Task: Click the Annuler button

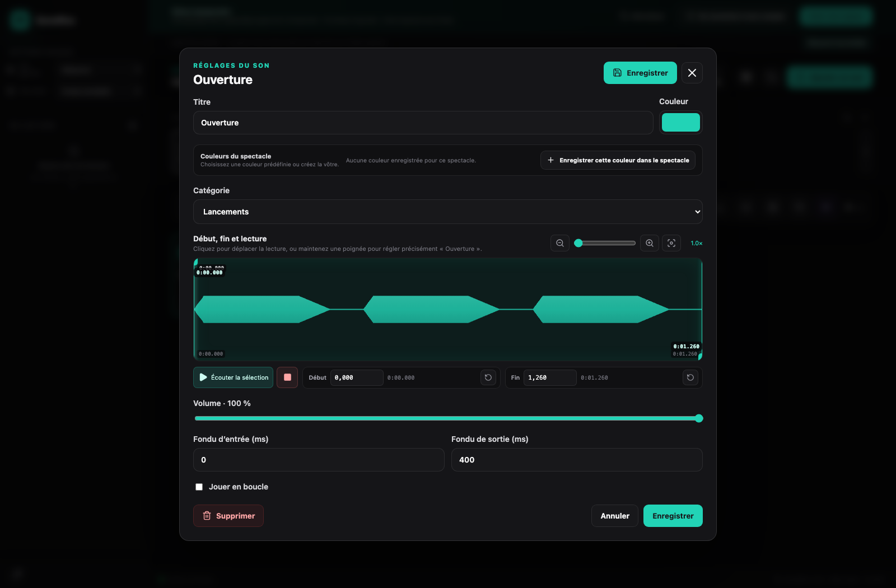Action: click(615, 516)
